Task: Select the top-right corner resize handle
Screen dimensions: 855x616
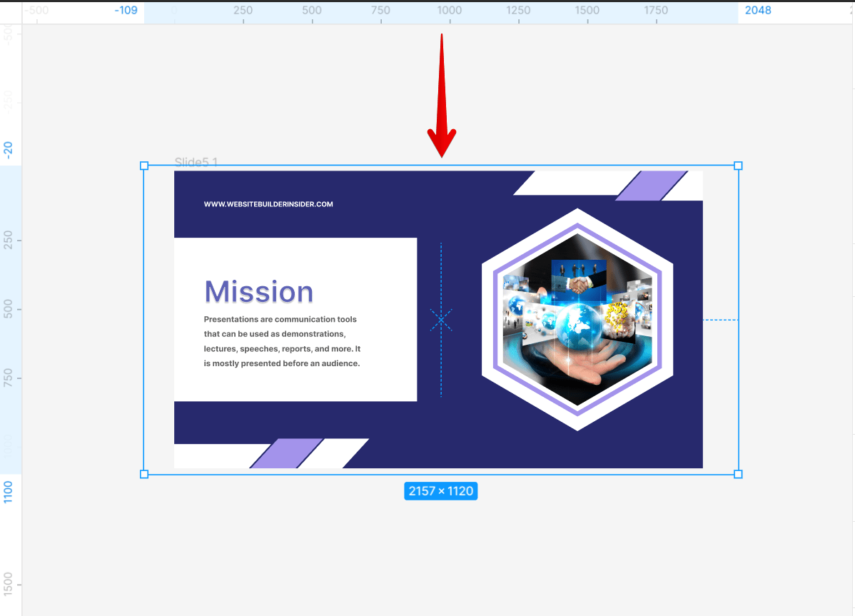Action: (x=737, y=166)
